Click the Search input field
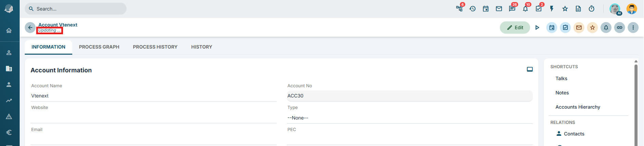 tap(76, 9)
